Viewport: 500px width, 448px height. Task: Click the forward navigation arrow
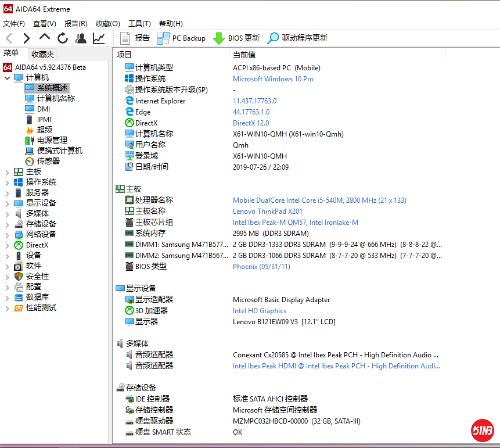26,38
